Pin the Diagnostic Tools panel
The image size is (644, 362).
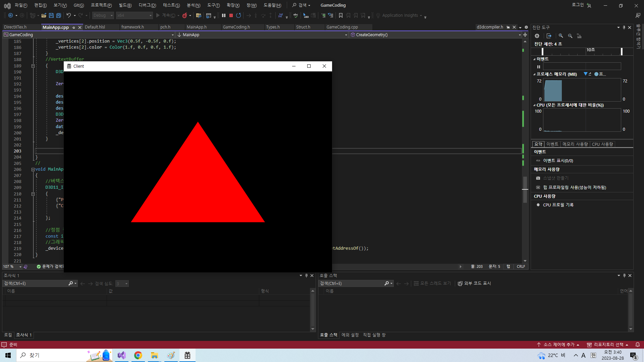coord(624,27)
